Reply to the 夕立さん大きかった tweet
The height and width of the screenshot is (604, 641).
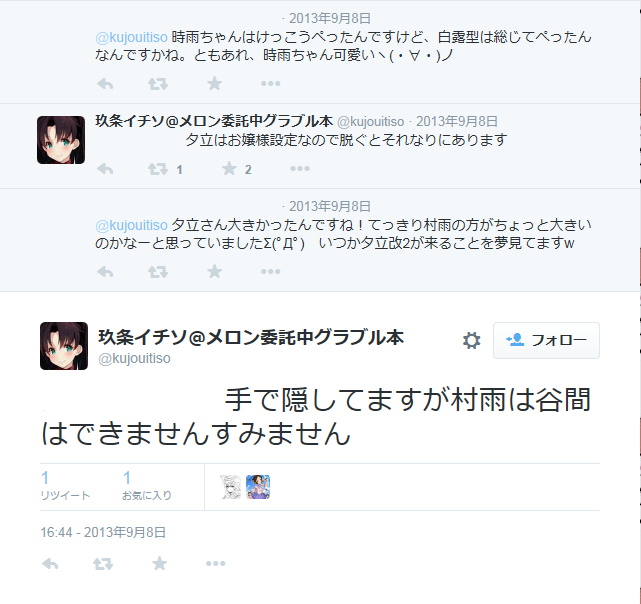[105, 272]
